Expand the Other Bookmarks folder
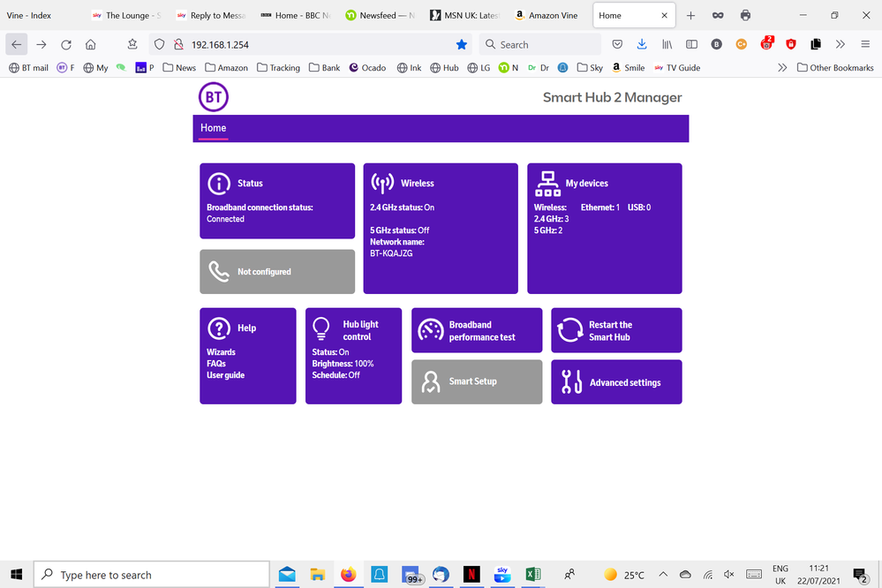This screenshot has width=882, height=588. 834,67
